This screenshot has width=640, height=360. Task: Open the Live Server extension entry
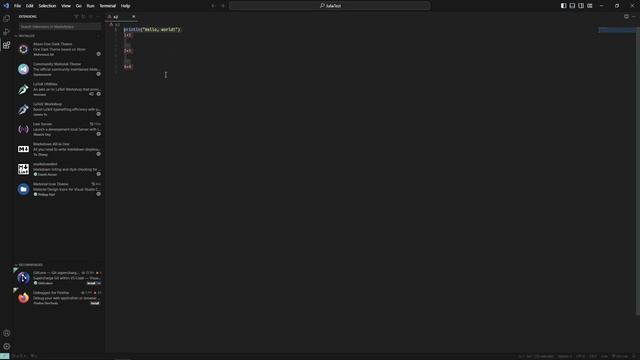click(x=60, y=129)
